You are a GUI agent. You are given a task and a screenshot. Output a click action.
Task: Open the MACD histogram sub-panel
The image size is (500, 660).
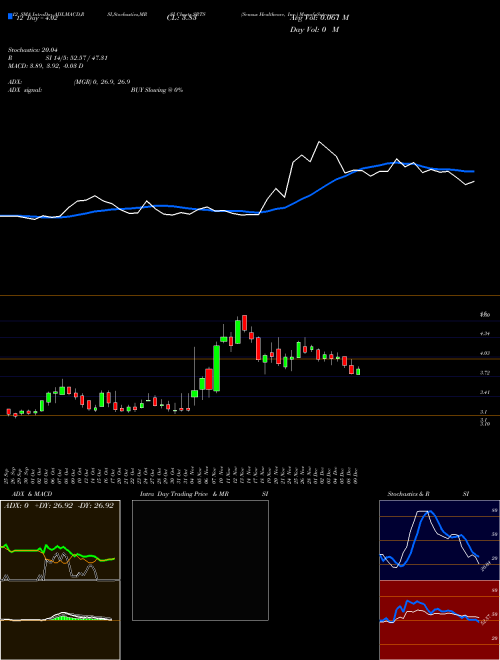(x=60, y=620)
